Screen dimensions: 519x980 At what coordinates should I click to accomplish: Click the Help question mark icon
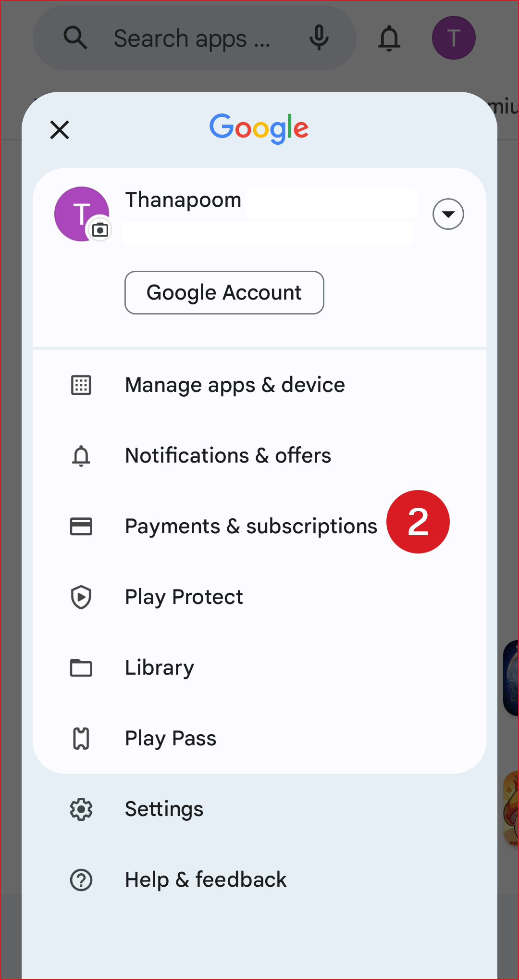[x=81, y=880]
